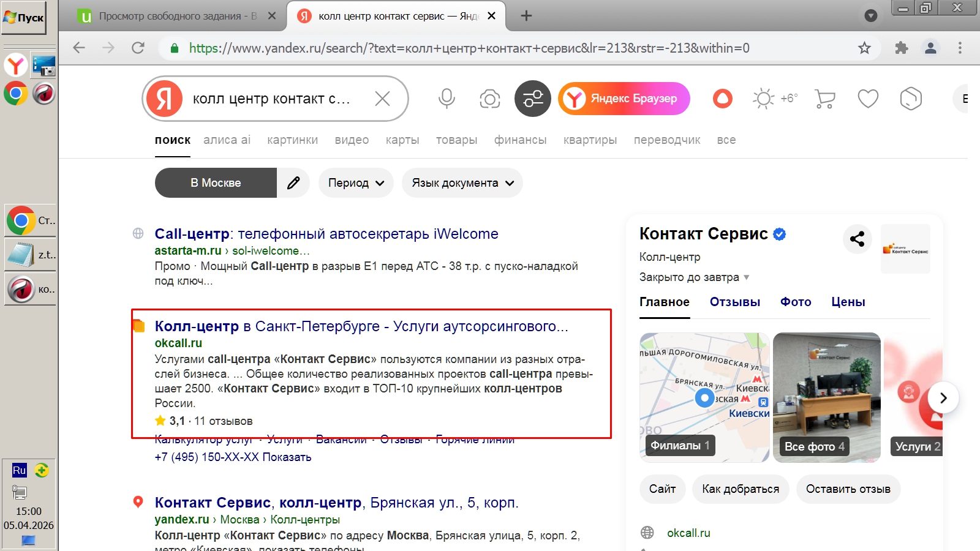Share the Контакт Сервис card
Viewport: 980px width, 551px height.
click(x=858, y=239)
